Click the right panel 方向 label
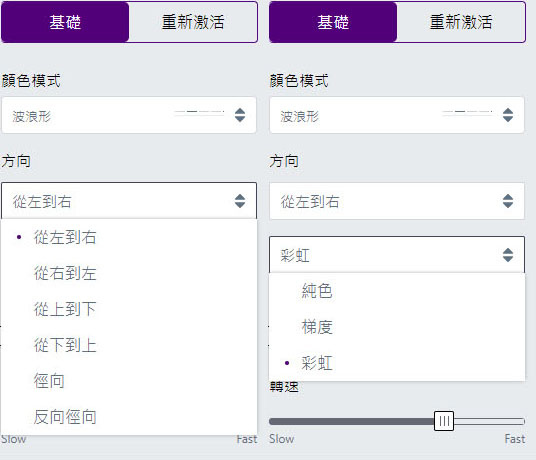Viewport: 536px width, 460px height. [284, 161]
